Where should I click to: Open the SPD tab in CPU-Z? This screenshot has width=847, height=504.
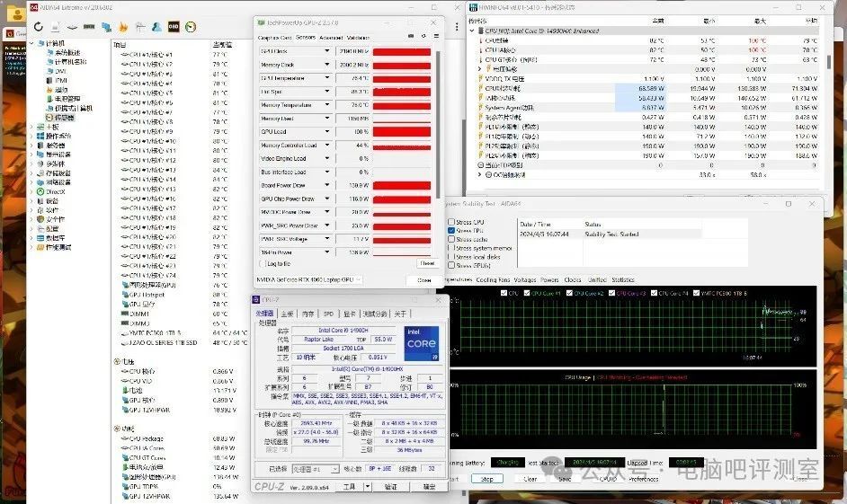328,314
